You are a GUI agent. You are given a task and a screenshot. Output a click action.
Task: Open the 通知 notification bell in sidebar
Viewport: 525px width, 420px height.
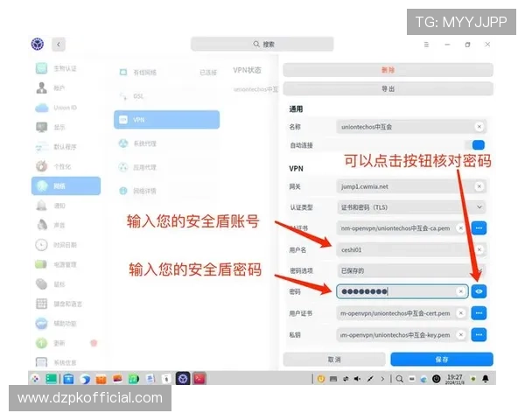[x=41, y=206]
